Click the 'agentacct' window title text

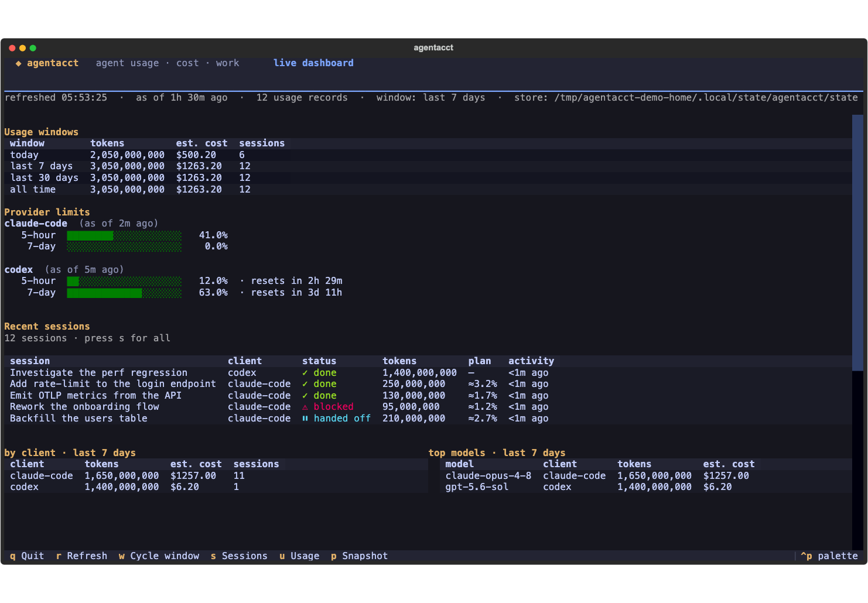click(433, 48)
